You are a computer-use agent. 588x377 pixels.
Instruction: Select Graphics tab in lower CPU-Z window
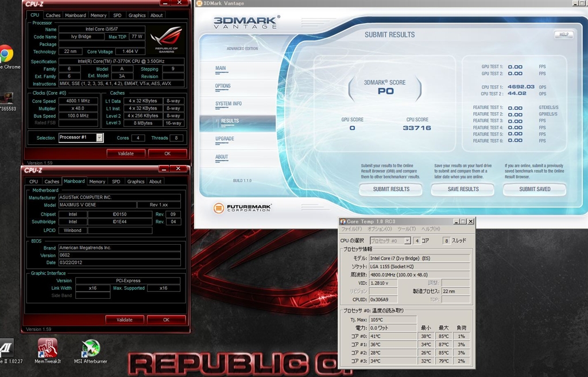point(136,182)
